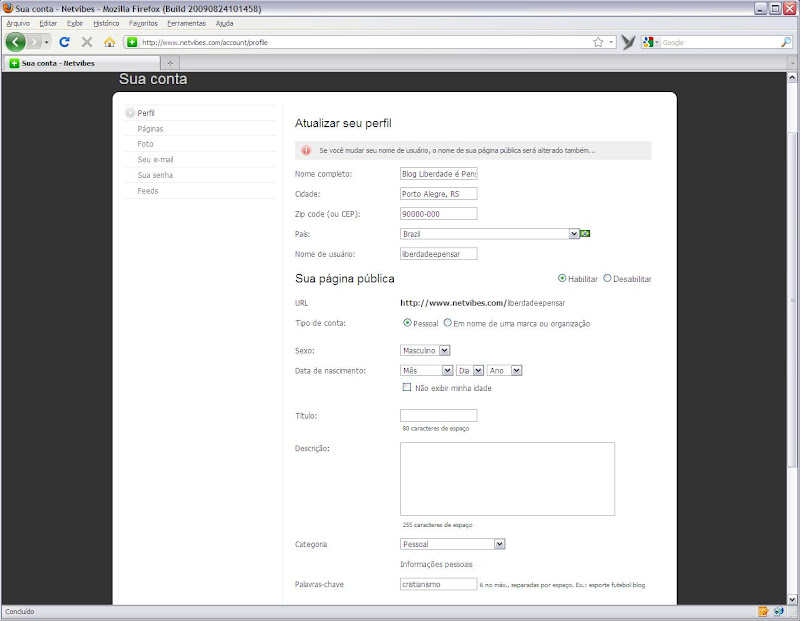Choose 'Em nome de uma marca ou organização'
The image size is (800, 621).
pos(447,323)
